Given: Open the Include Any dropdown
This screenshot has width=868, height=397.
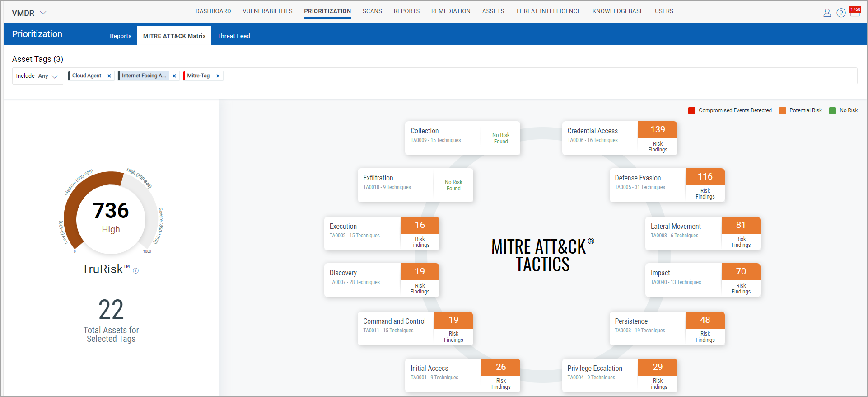Looking at the screenshot, I should pyautogui.click(x=37, y=76).
